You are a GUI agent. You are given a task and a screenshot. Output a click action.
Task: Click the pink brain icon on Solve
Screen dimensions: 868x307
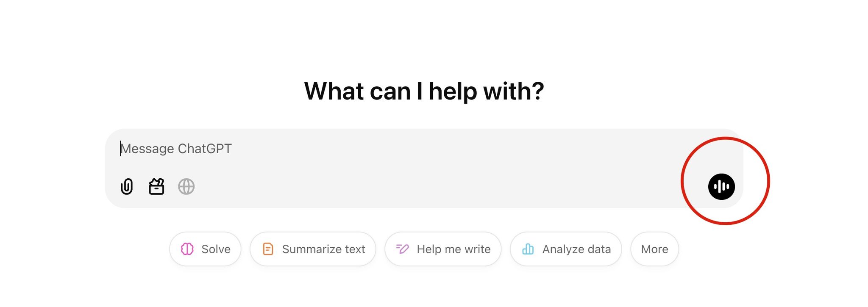pyautogui.click(x=187, y=249)
